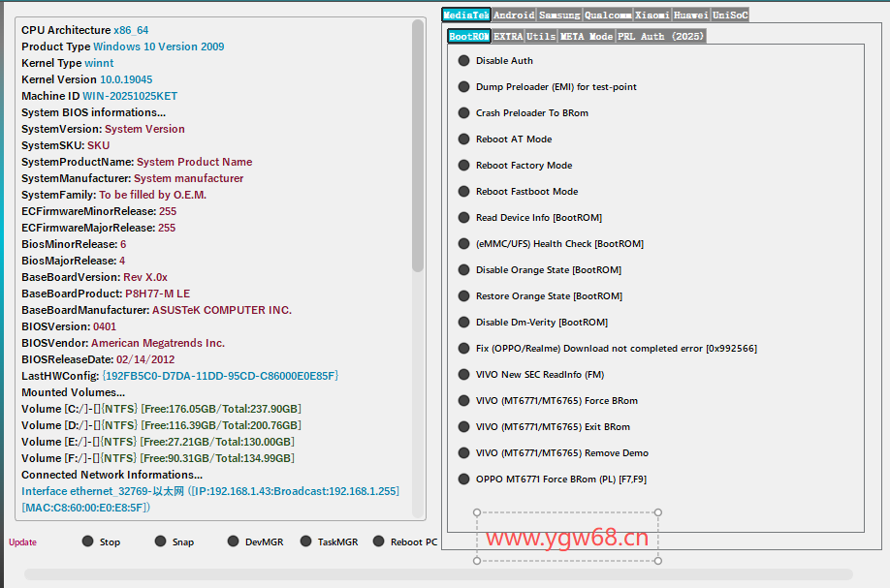This screenshot has height=588, width=890.
Task: Click the Snap button
Action: pos(175,542)
